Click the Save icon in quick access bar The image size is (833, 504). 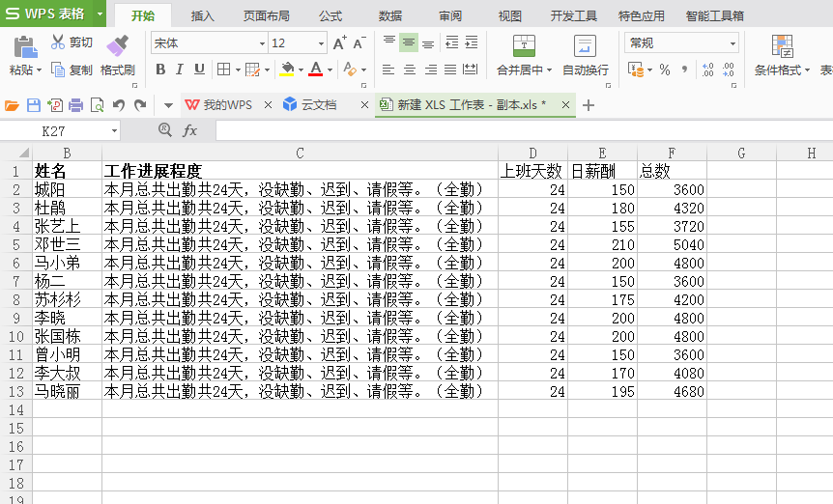[x=33, y=105]
